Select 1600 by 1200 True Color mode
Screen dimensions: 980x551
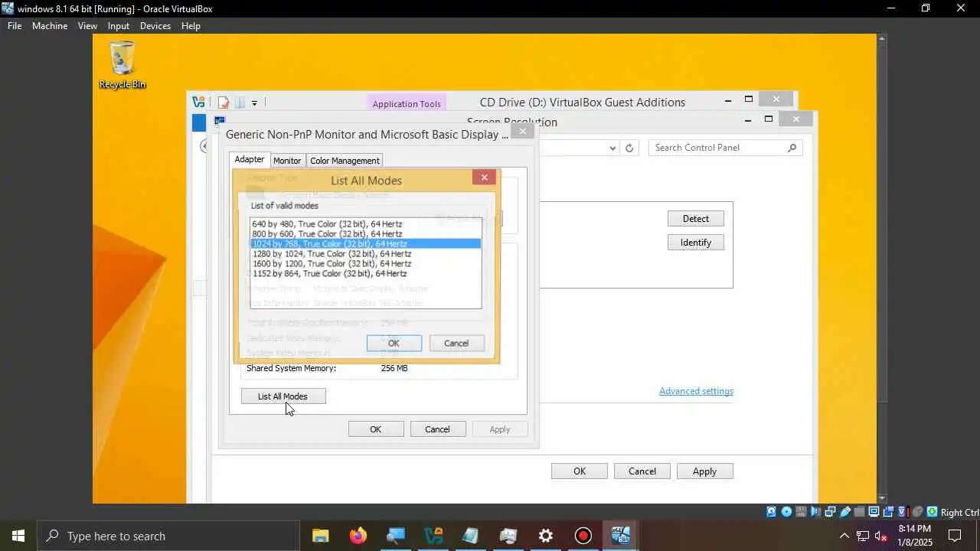[x=365, y=263]
